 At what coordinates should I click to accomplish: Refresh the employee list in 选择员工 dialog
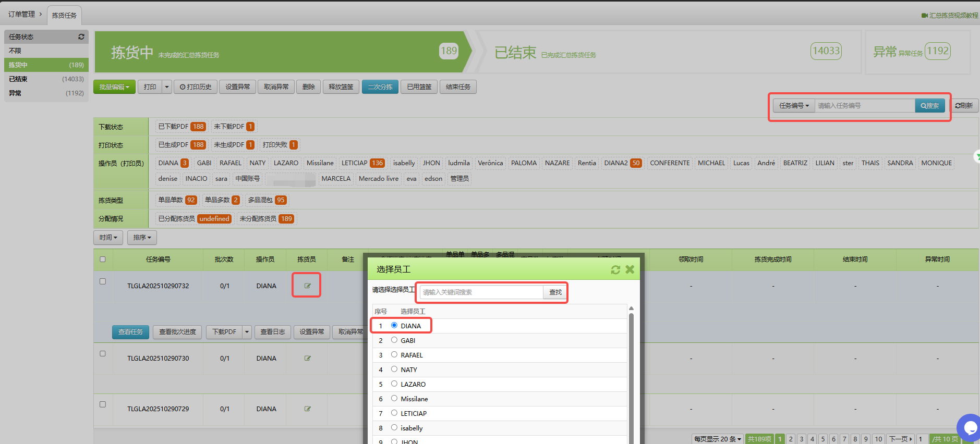[615, 269]
